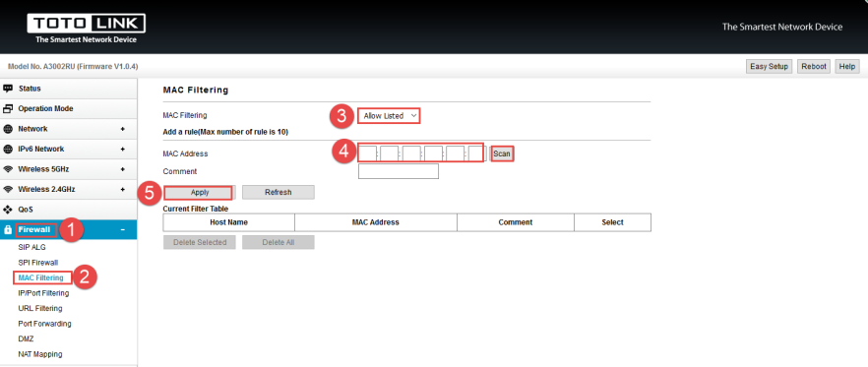Click the Model No. A3002RU firmware text

(73, 67)
